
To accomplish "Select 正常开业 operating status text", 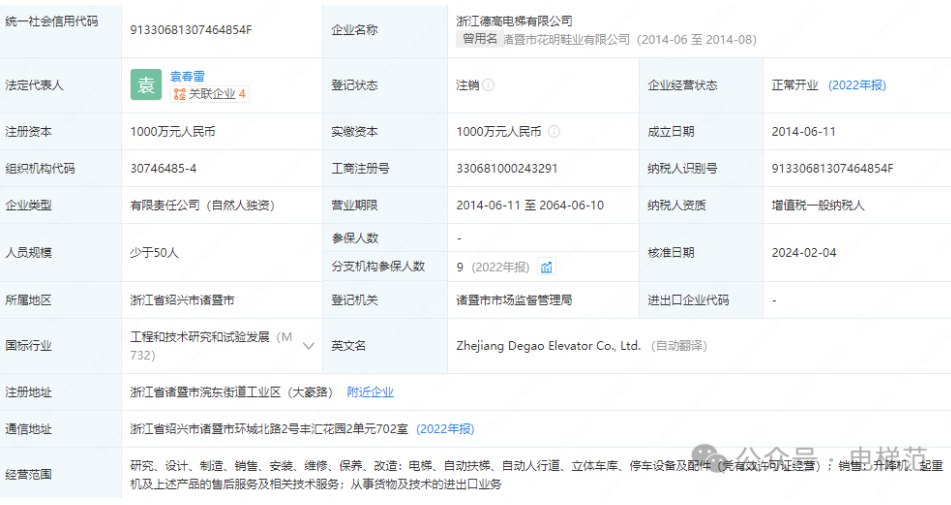I will click(795, 85).
